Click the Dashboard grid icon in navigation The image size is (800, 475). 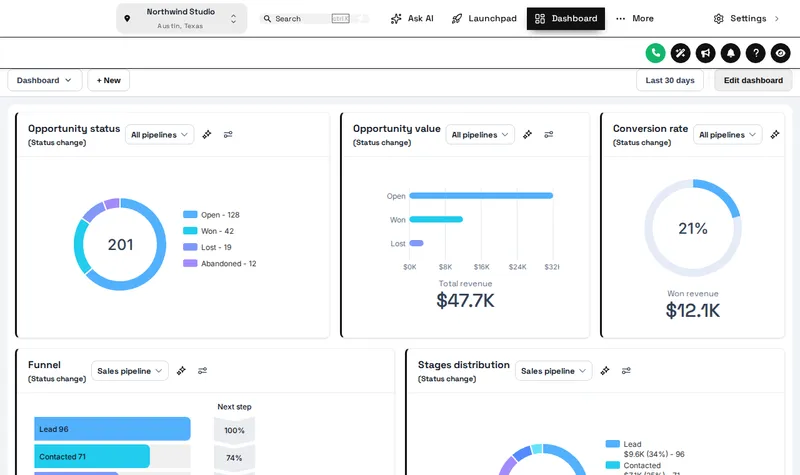coord(540,19)
